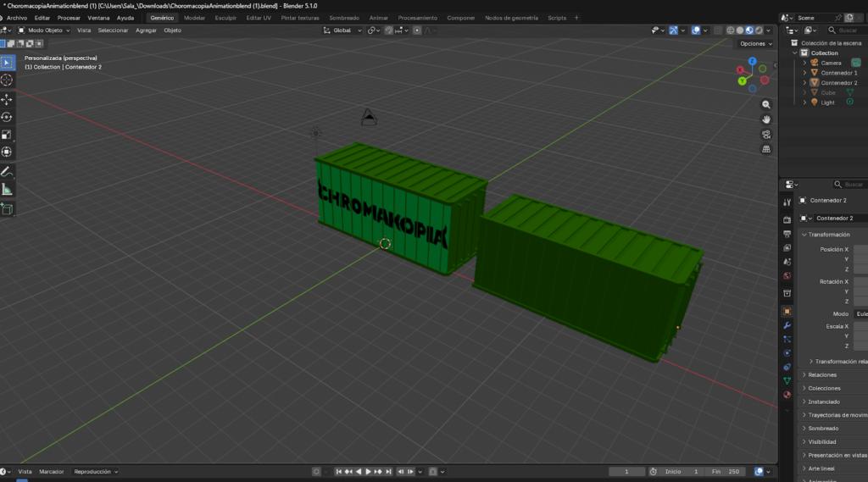Open shading options dropdown arrow
This screenshot has height=482, width=868.
pyautogui.click(x=768, y=30)
